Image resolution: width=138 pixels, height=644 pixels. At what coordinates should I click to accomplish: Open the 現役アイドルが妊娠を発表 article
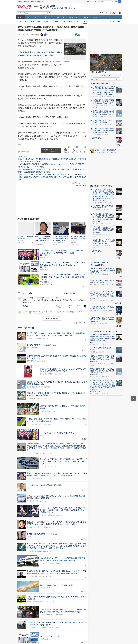click(63, 370)
